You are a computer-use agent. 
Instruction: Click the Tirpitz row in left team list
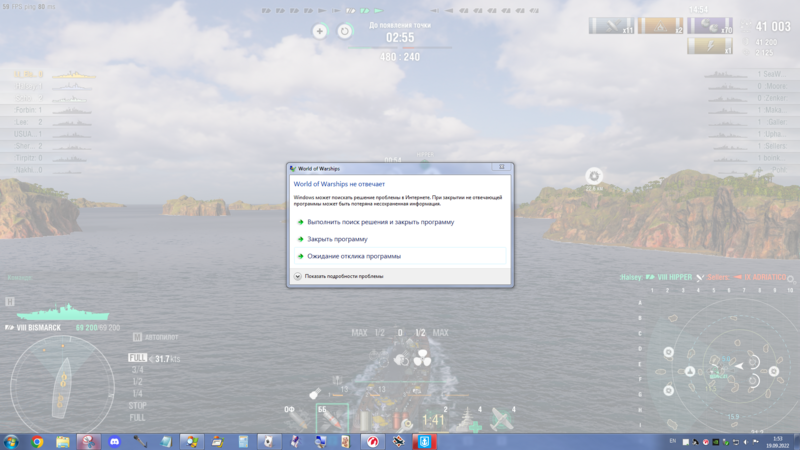coord(47,158)
